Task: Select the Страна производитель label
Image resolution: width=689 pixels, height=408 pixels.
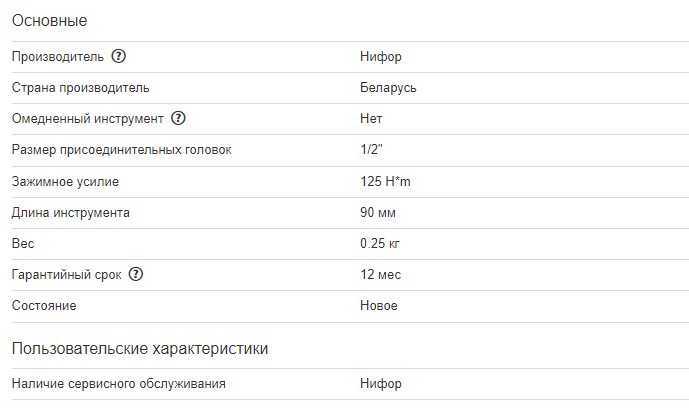Action: 80,88
